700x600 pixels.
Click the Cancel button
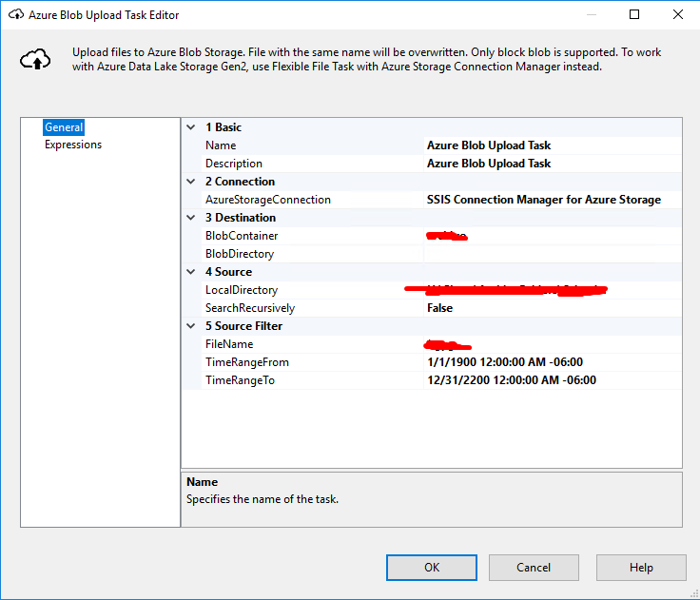click(534, 568)
